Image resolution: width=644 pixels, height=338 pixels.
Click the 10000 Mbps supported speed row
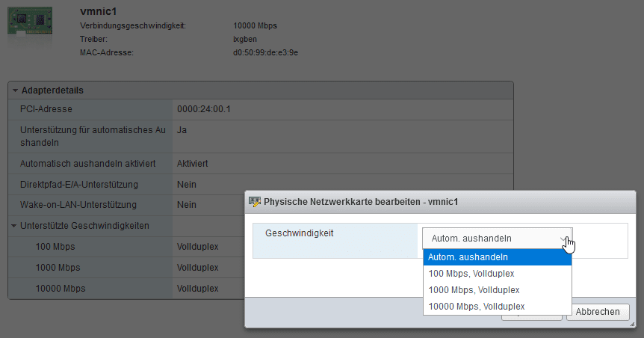pyautogui.click(x=126, y=289)
